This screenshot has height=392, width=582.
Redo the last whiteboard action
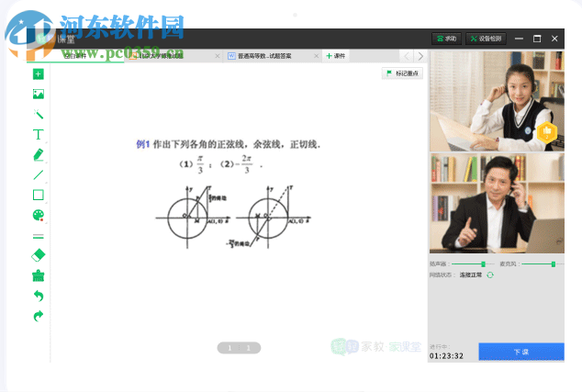tap(39, 316)
